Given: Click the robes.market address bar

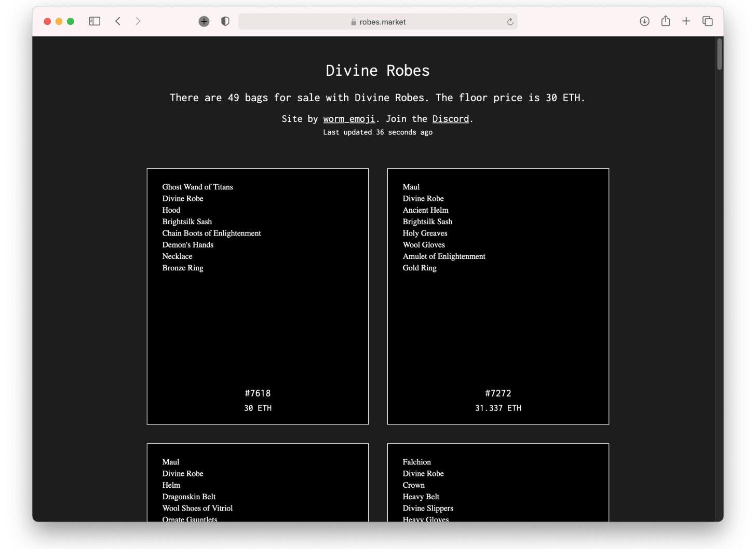Looking at the screenshot, I should click(377, 22).
